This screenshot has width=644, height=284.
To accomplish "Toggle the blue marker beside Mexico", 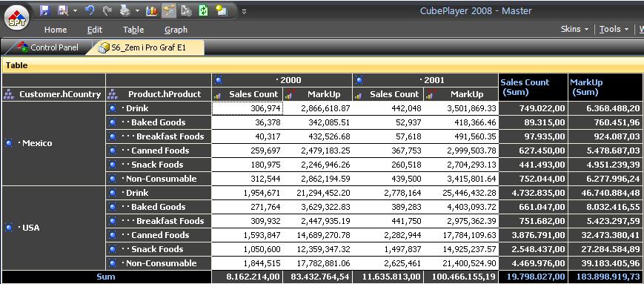I will [x=9, y=143].
